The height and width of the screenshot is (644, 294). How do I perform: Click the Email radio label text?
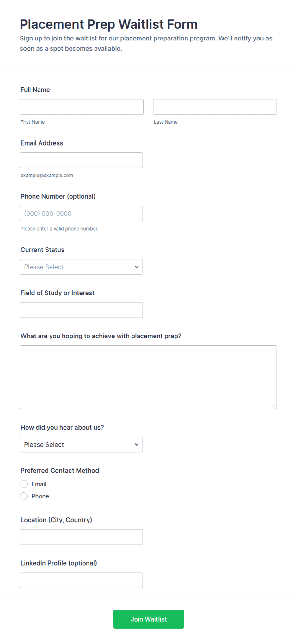(39, 484)
